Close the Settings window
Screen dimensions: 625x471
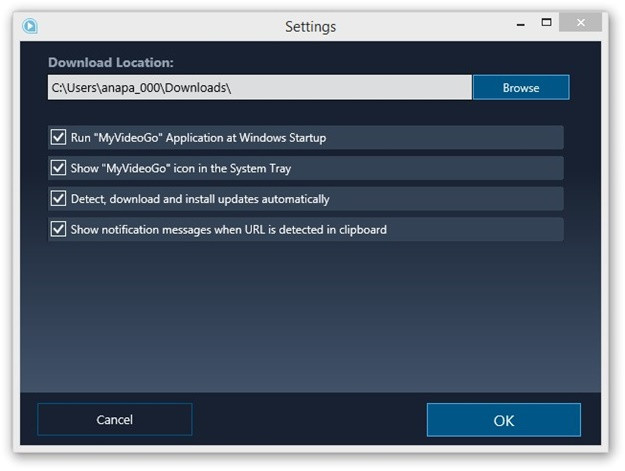[x=580, y=22]
